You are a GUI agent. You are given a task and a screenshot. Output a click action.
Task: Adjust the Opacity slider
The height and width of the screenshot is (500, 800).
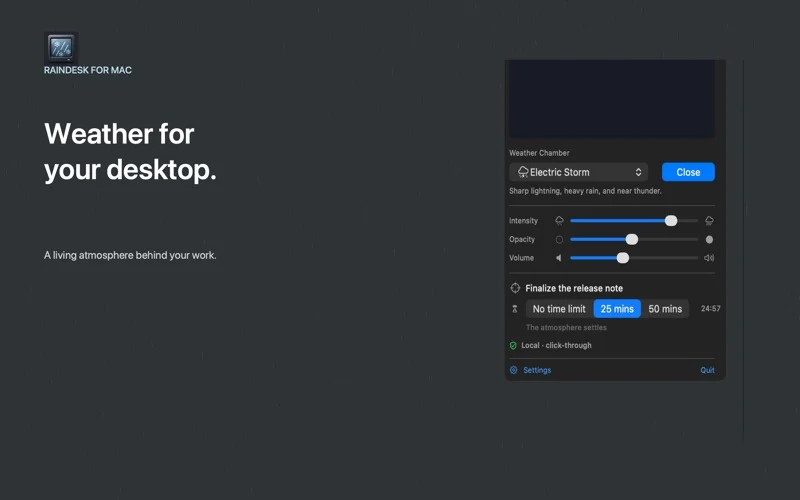[x=634, y=239]
